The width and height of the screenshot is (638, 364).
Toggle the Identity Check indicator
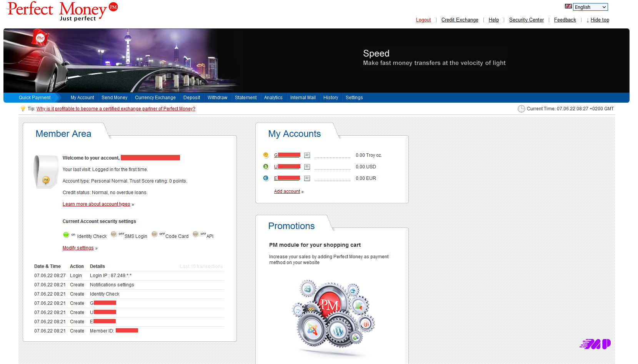[x=66, y=235]
